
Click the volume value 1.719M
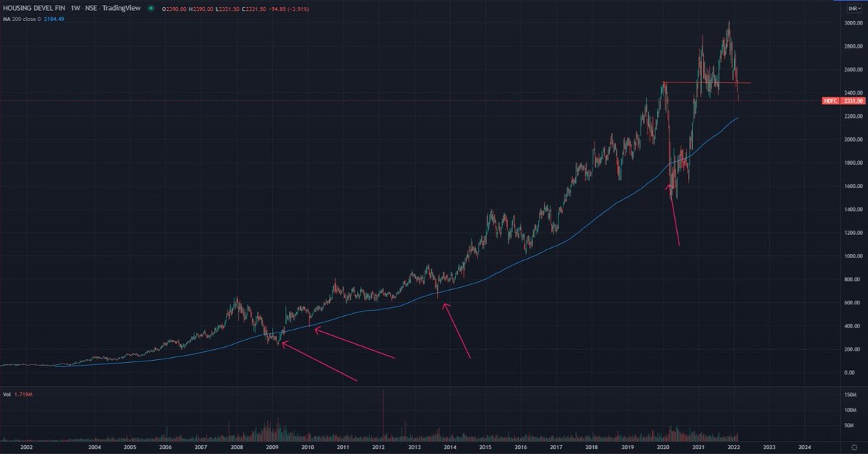tap(22, 395)
